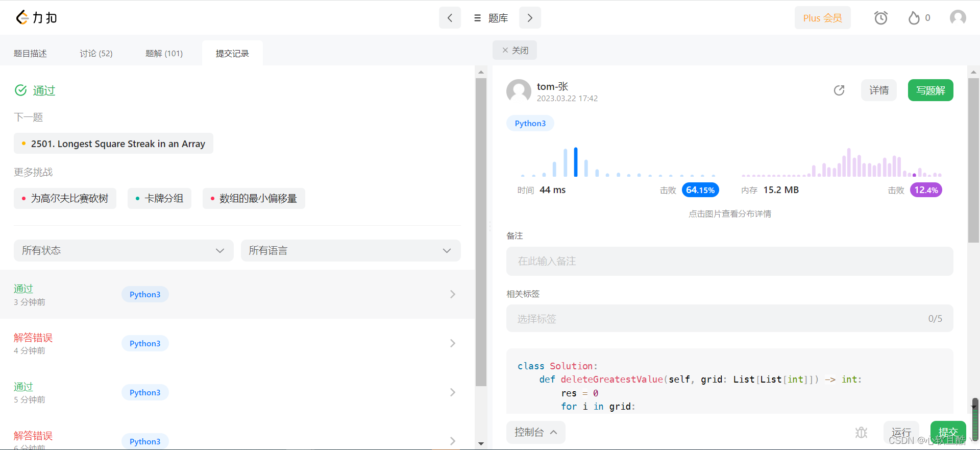Open the flame streak icon

[x=914, y=18]
